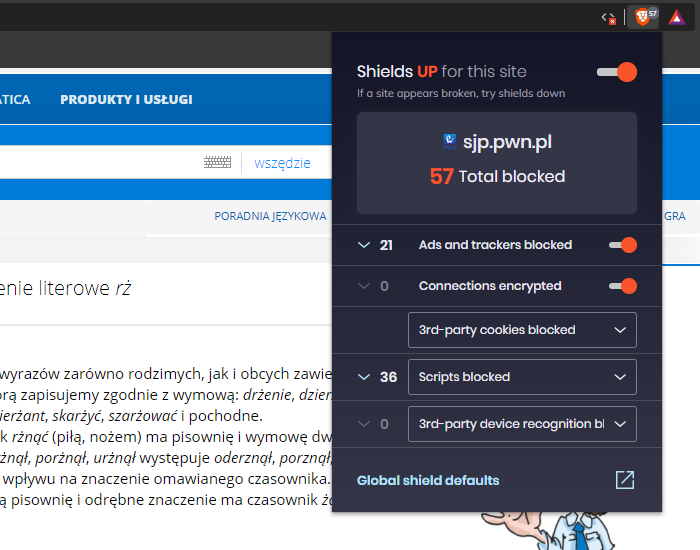700x550 pixels.
Task: Open the Scripts blocked dropdown
Action: [x=522, y=377]
